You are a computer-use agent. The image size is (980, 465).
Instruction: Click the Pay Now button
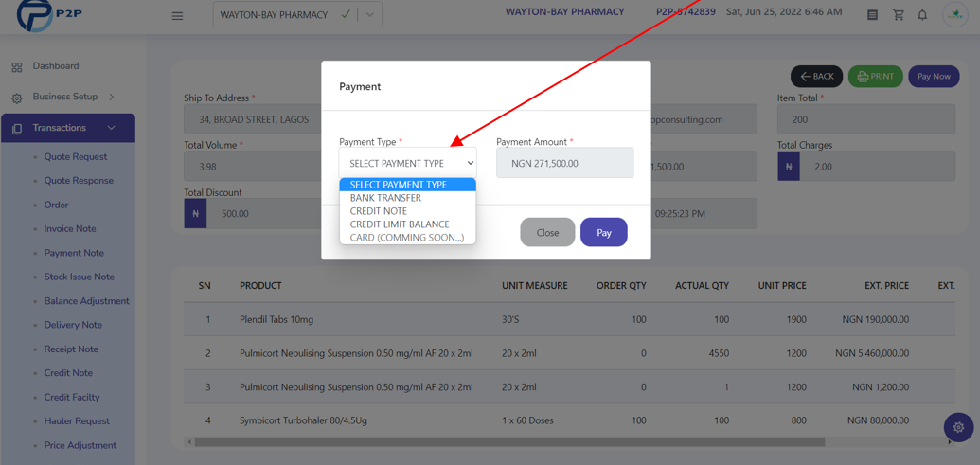[934, 77]
